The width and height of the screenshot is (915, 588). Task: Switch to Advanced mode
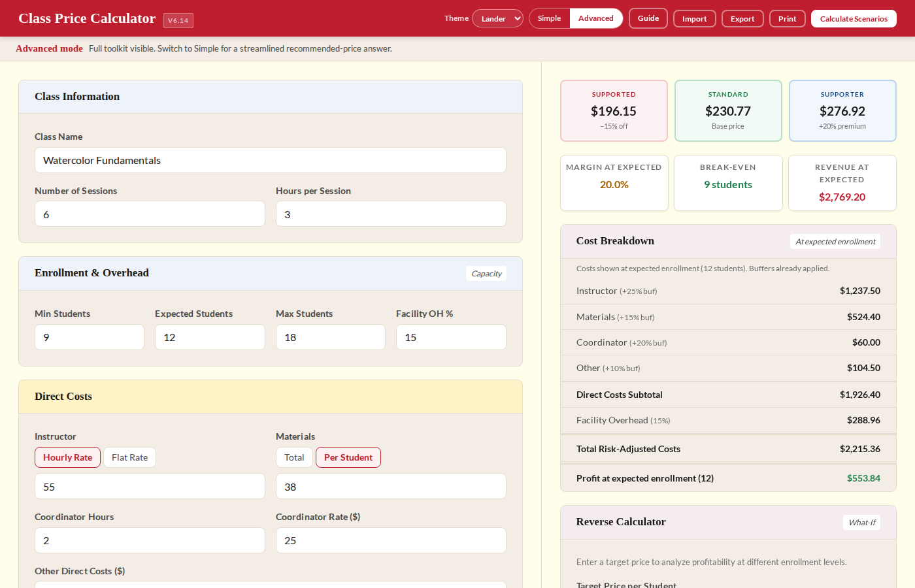click(596, 18)
